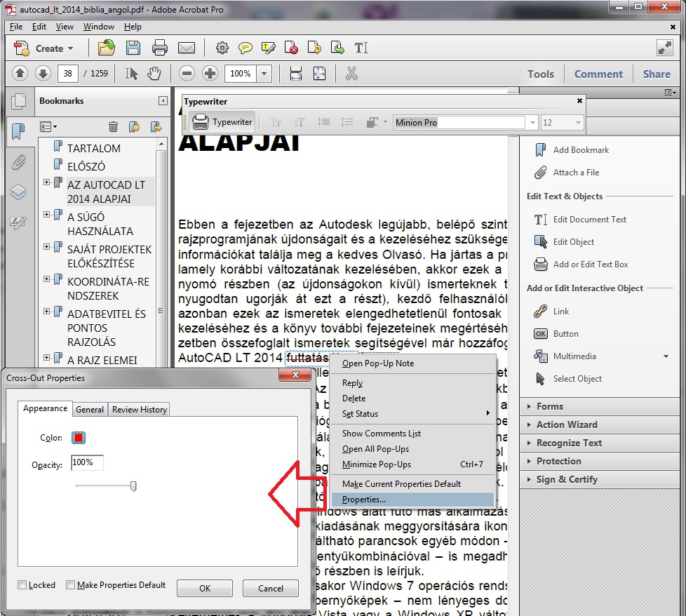Open the TARTALOM bookmark
Screen dimensions: 686x616
93,148
